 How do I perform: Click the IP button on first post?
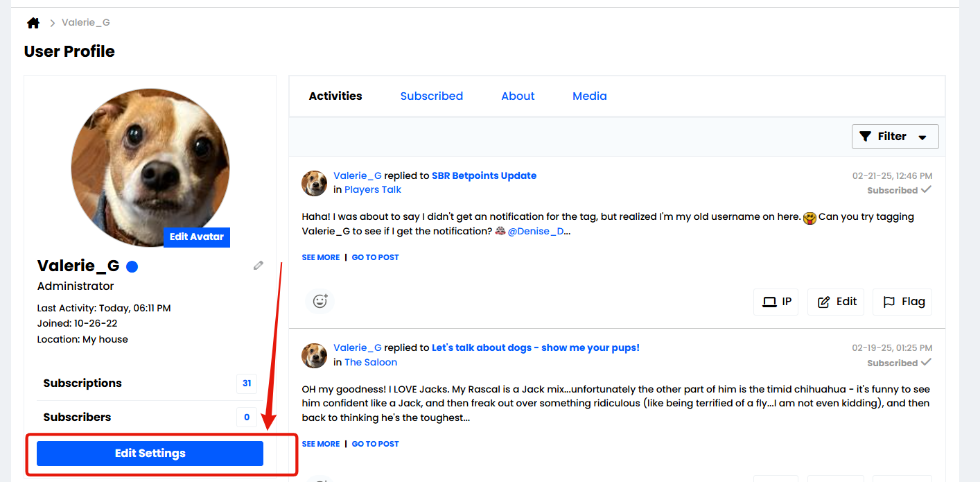[x=776, y=302]
